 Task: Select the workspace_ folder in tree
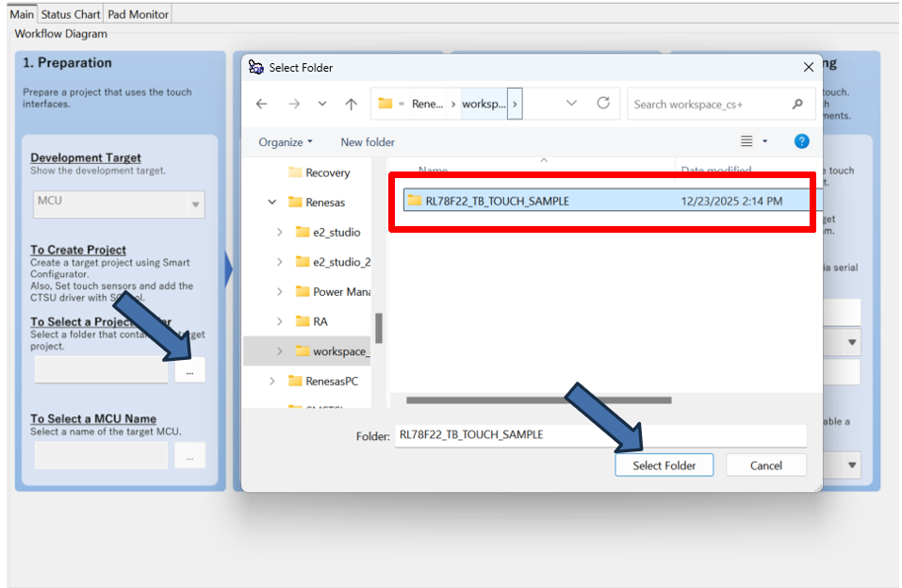[333, 351]
